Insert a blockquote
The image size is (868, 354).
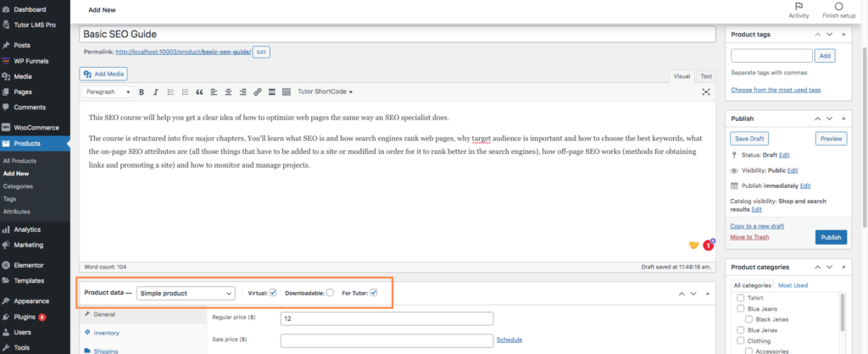pos(199,91)
